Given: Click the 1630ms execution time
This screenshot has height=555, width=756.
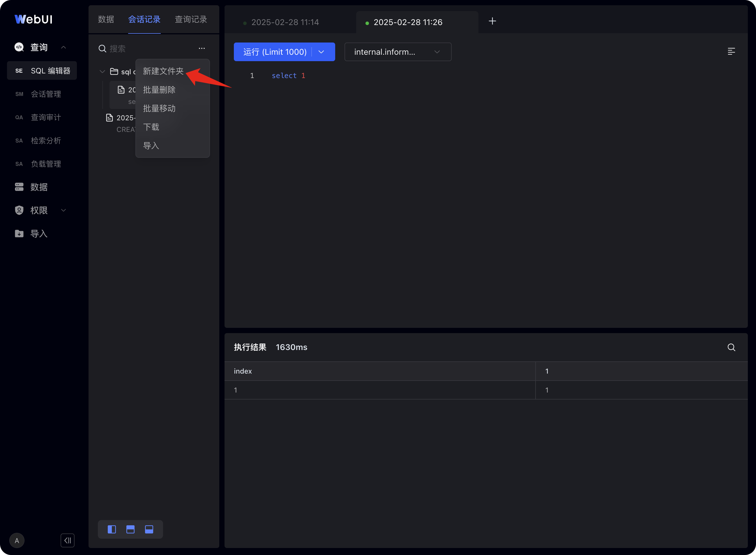Looking at the screenshot, I should tap(292, 347).
